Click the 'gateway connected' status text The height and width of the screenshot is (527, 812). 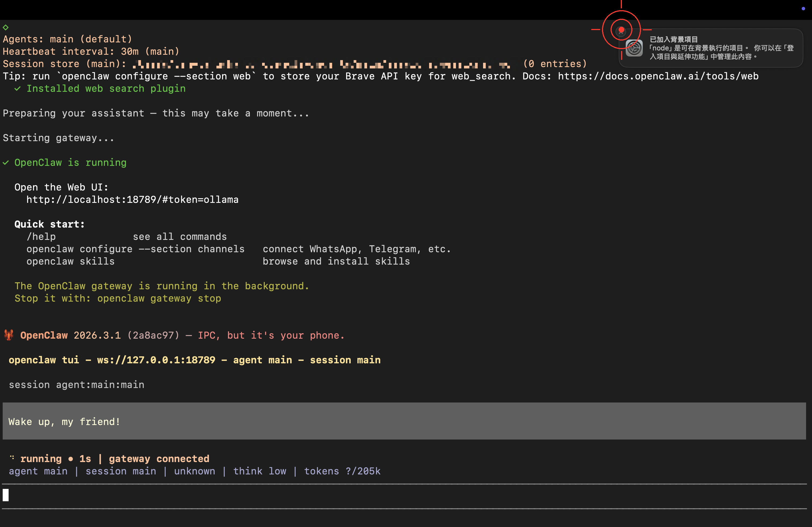[159, 459]
